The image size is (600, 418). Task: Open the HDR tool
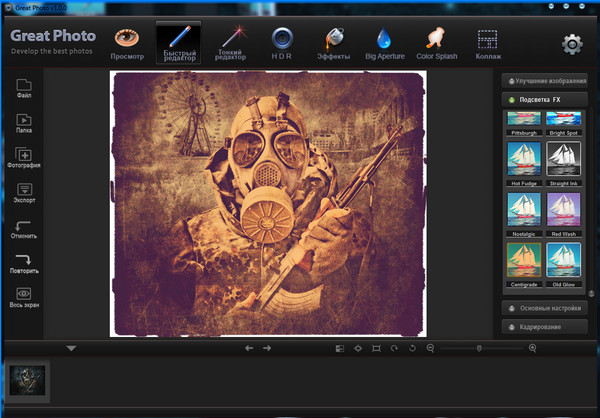point(283,41)
